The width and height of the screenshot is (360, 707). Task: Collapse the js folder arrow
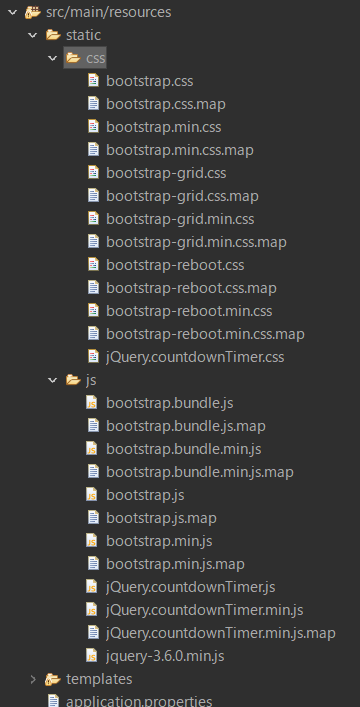(53, 380)
